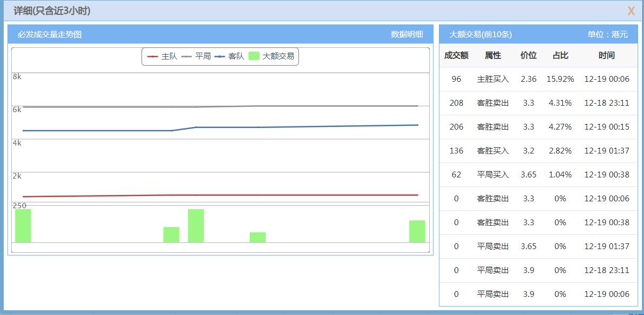This screenshot has height=315, width=644.
Task: Click the 占比 column header
Action: (561, 55)
